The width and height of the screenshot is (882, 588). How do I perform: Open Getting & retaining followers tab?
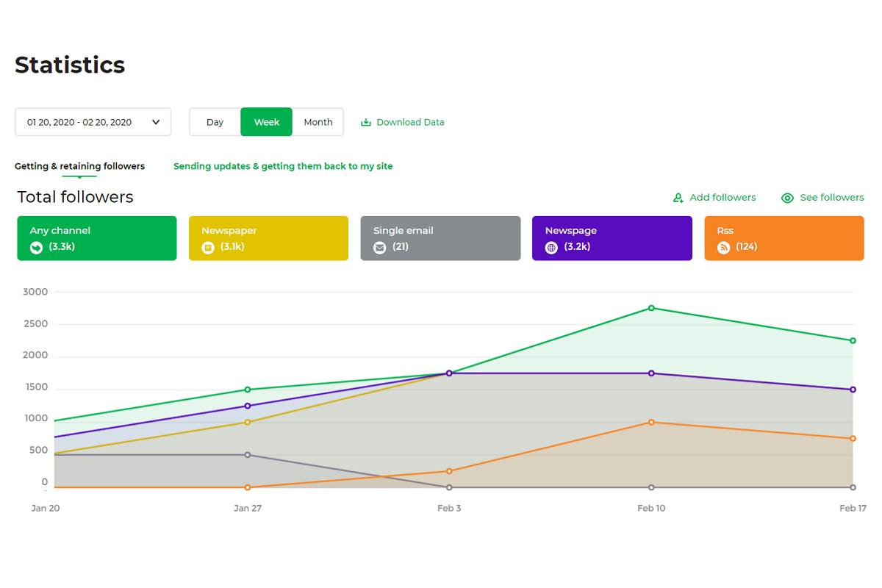pos(79,166)
